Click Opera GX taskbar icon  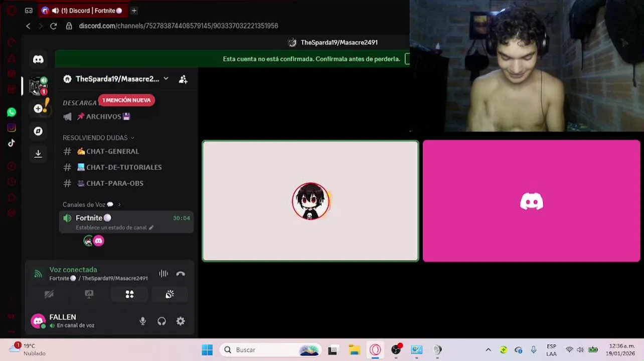coord(375,350)
